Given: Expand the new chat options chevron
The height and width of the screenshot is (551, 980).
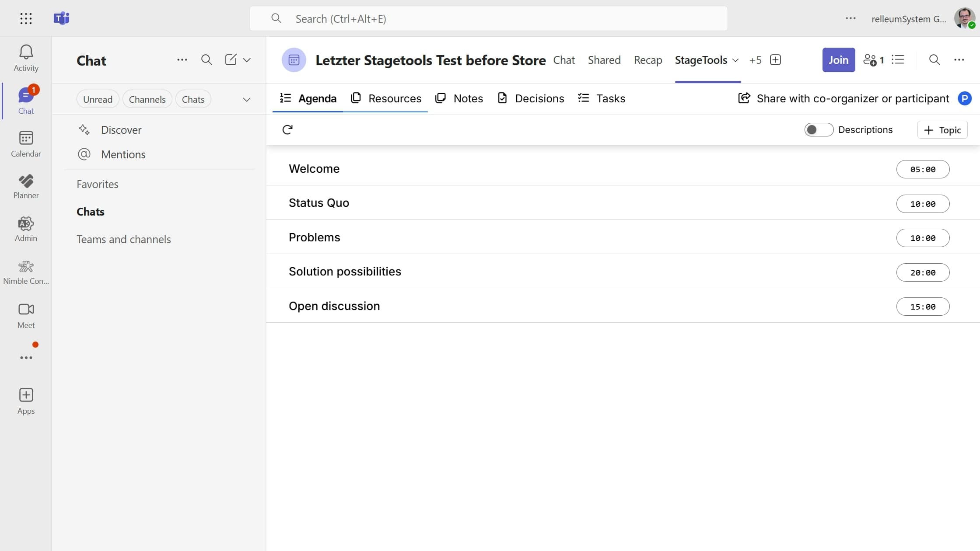Looking at the screenshot, I should [247, 60].
